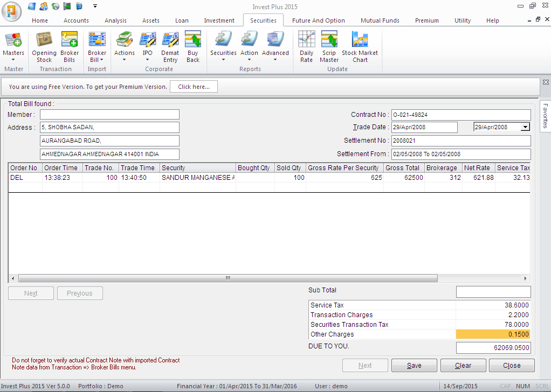Click the Next button beside Previous

(31, 293)
